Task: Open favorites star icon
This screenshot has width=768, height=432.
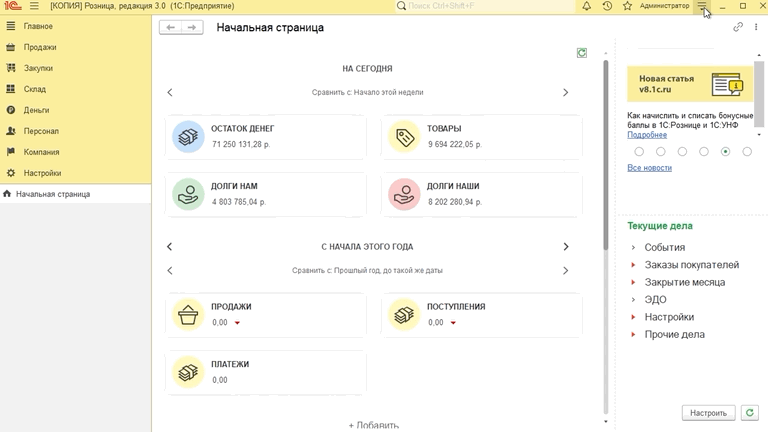Action: 627,6
